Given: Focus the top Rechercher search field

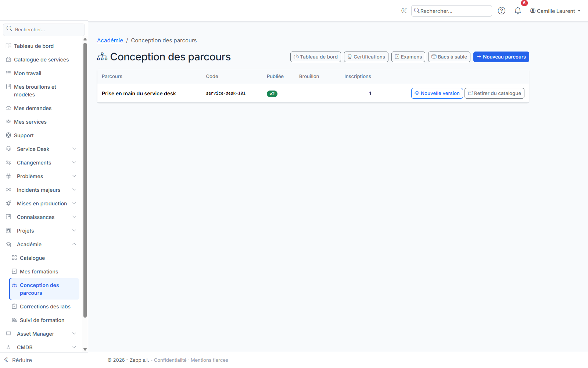Looking at the screenshot, I should click(452, 11).
